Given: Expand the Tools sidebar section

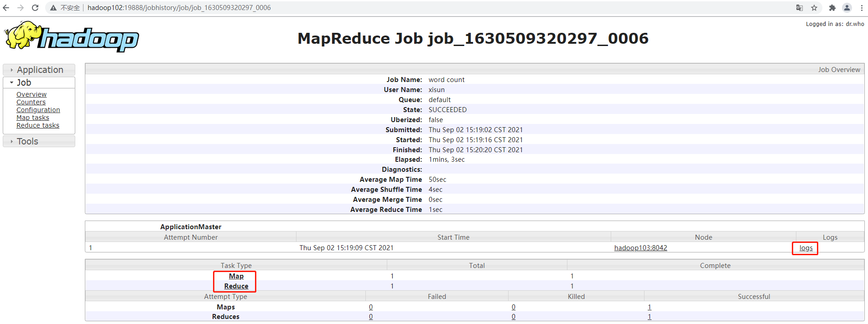Looking at the screenshot, I should (x=27, y=141).
